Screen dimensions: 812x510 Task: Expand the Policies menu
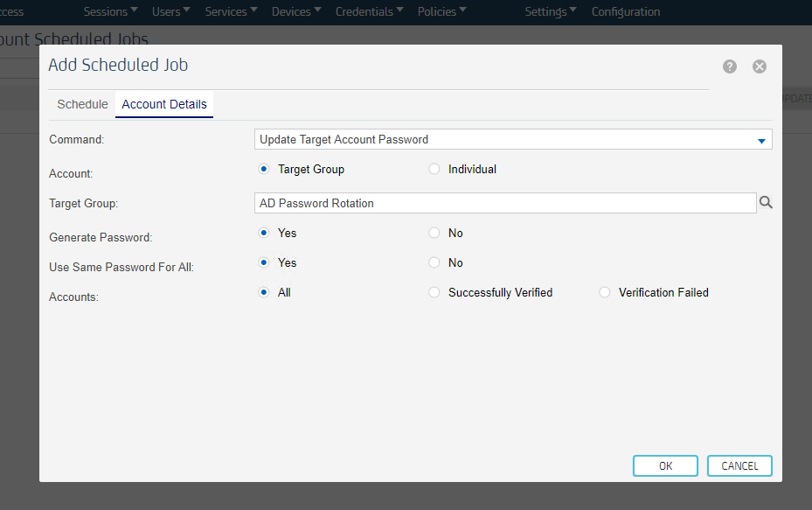[441, 11]
